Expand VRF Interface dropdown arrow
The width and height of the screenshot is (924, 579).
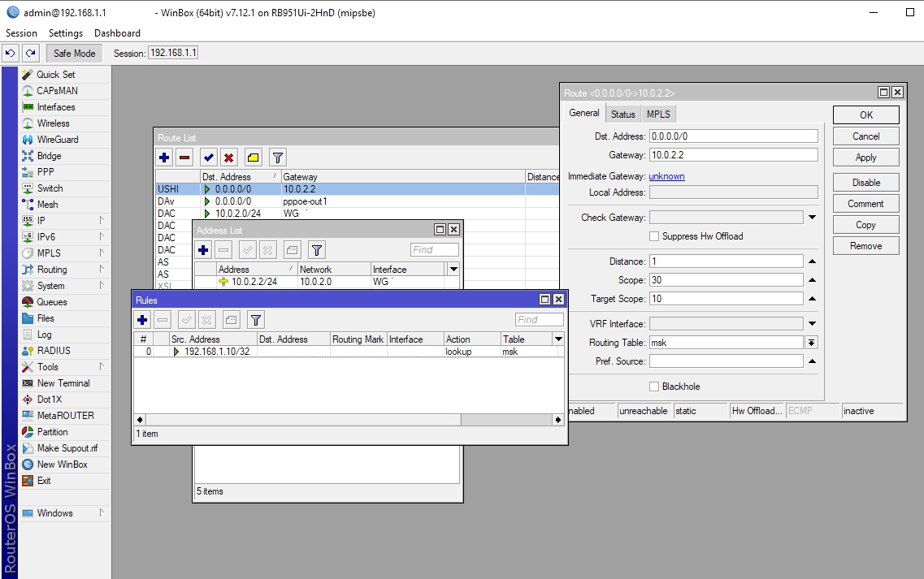click(812, 323)
